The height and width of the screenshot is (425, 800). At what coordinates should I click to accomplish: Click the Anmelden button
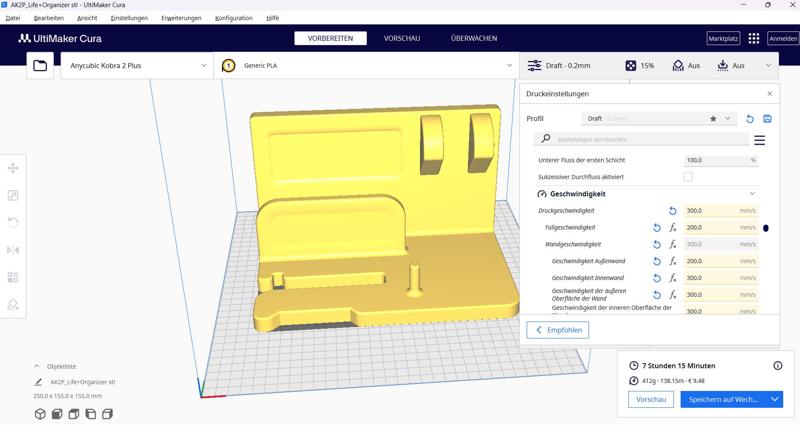point(783,38)
